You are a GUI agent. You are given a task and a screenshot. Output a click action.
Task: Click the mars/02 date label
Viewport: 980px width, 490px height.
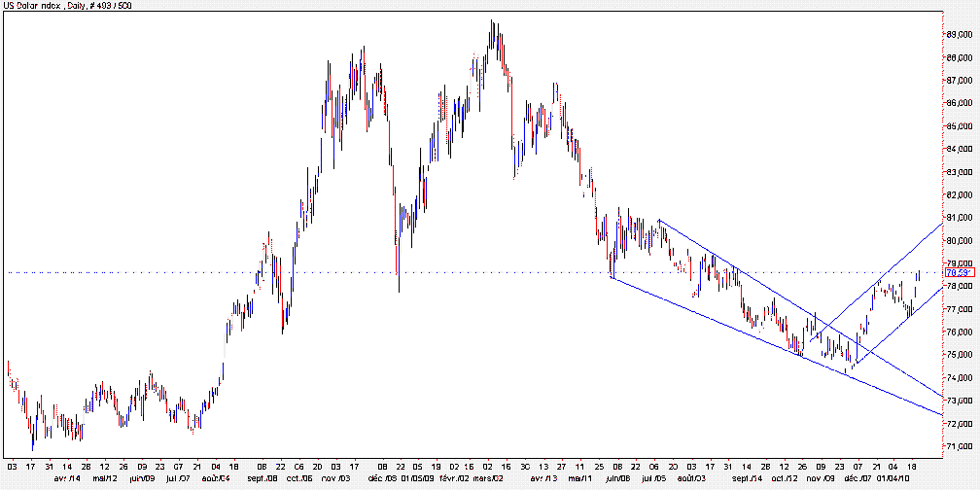click(489, 478)
